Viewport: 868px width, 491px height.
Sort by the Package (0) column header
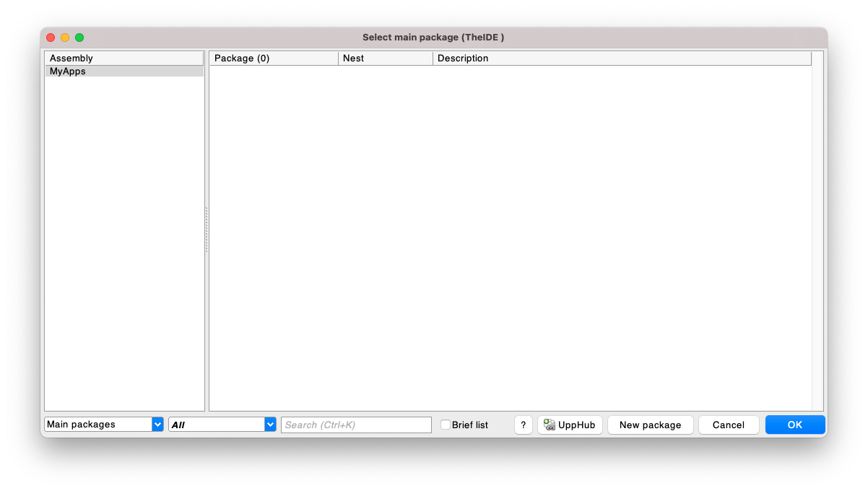pyautogui.click(x=273, y=58)
